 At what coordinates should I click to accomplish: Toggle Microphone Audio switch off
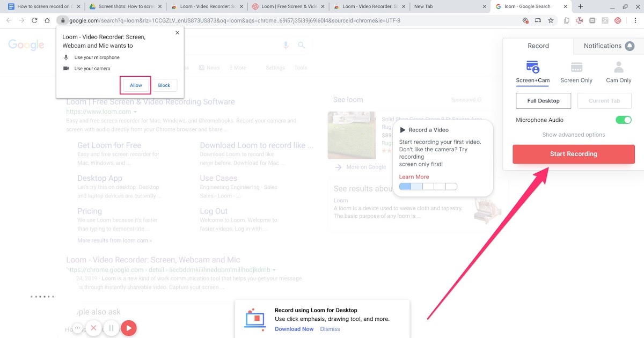pyautogui.click(x=624, y=120)
